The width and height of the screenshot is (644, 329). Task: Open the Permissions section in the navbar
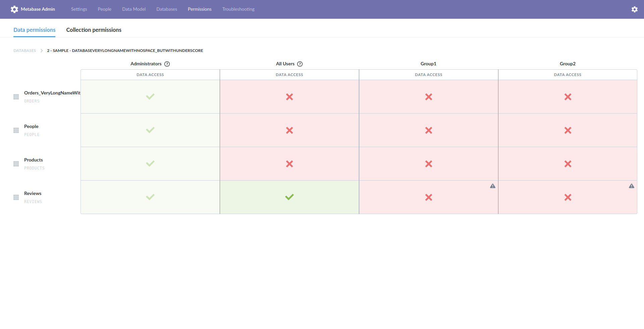[x=200, y=9]
